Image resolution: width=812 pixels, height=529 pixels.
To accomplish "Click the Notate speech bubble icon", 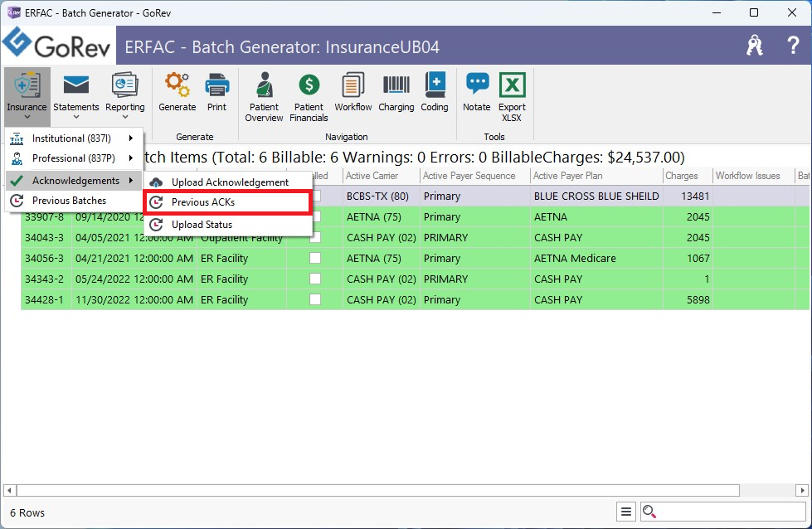I will coord(477,84).
